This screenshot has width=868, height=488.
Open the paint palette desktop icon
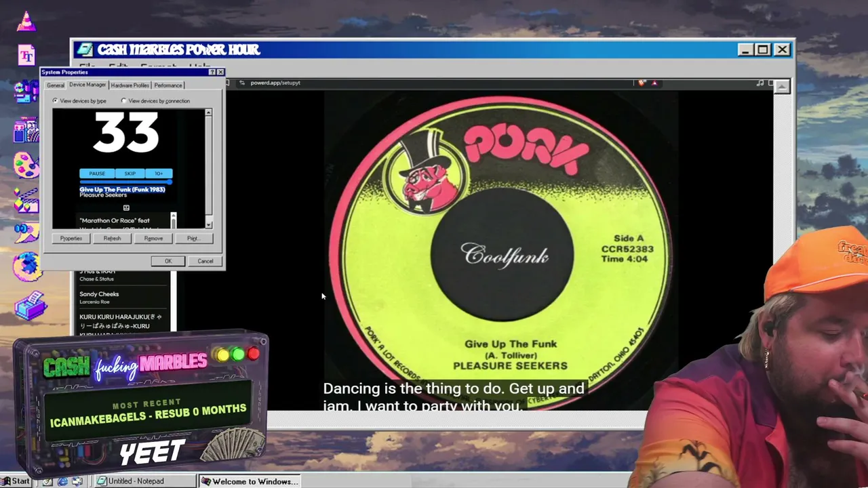(26, 165)
